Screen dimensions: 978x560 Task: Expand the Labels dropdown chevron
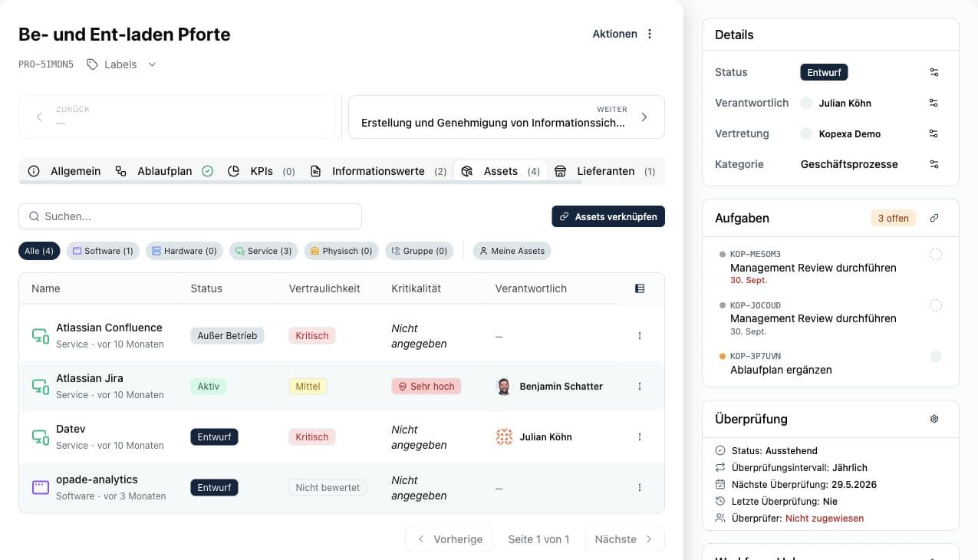(152, 64)
